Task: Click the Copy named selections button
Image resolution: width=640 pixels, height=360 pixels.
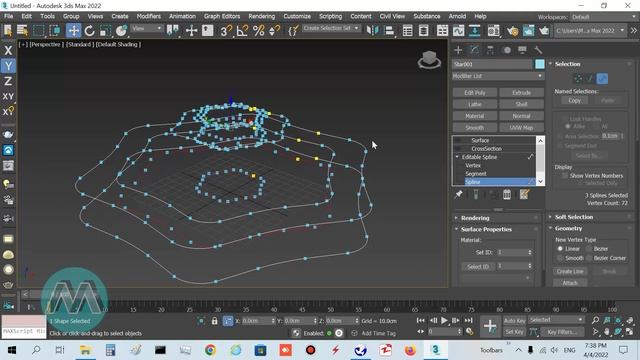Action: [574, 100]
